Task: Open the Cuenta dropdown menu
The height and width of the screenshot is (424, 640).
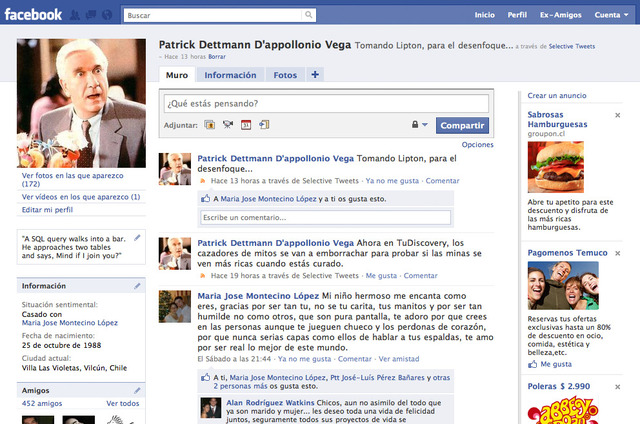Action: click(611, 15)
